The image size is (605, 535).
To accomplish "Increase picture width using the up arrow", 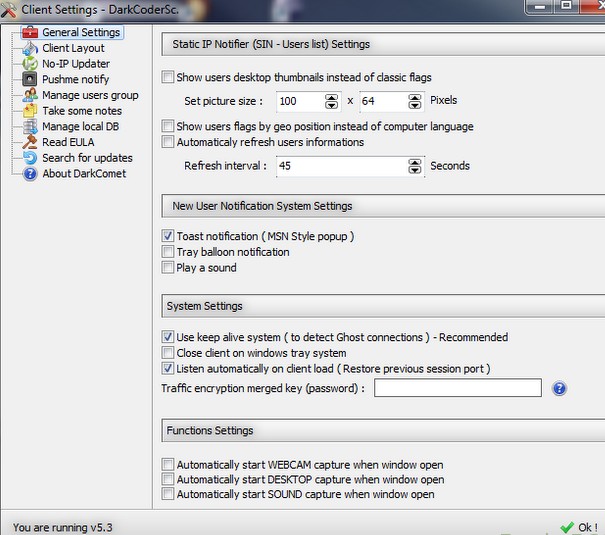I will pyautogui.click(x=332, y=97).
